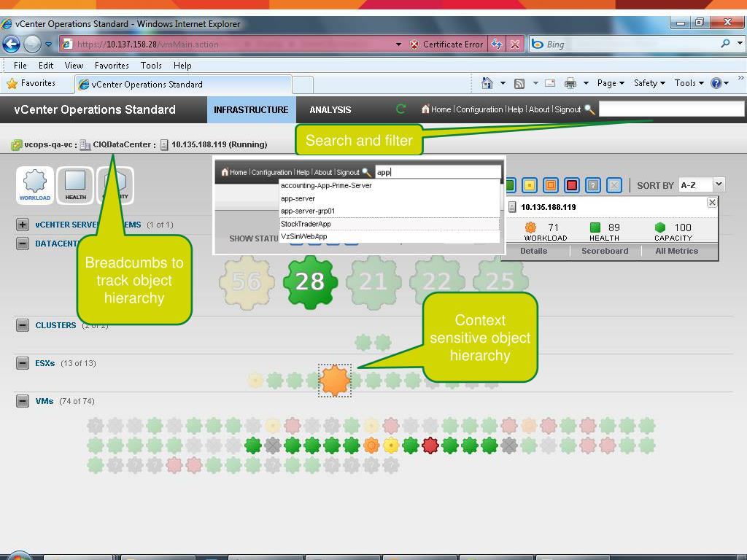Toggle the yellow status filter button
Image resolution: width=747 pixels, height=560 pixels.
(x=530, y=185)
